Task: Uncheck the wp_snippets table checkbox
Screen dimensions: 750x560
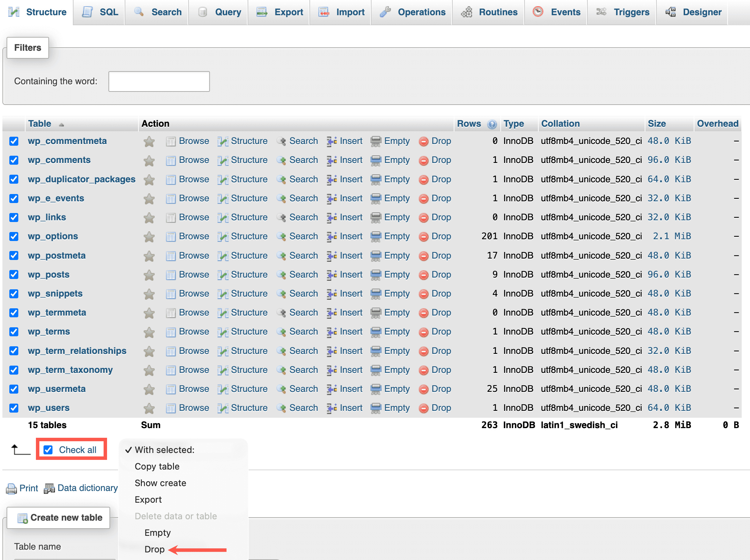Action: click(14, 293)
